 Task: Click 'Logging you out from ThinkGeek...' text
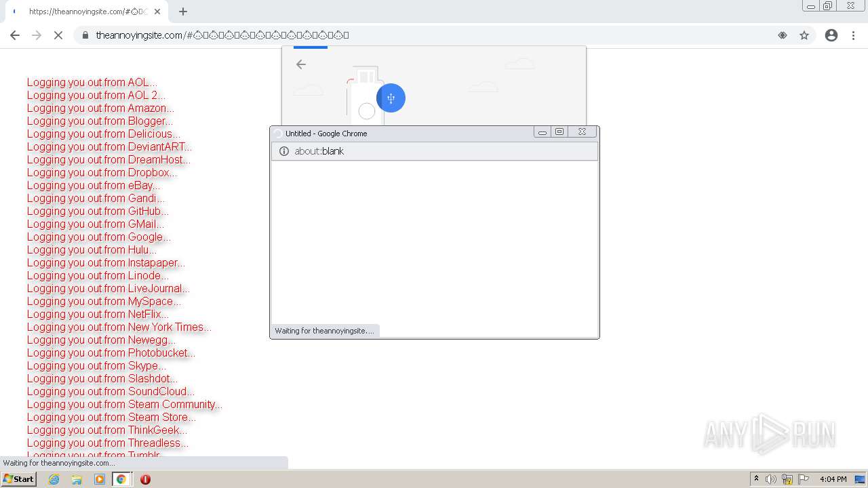(x=107, y=430)
